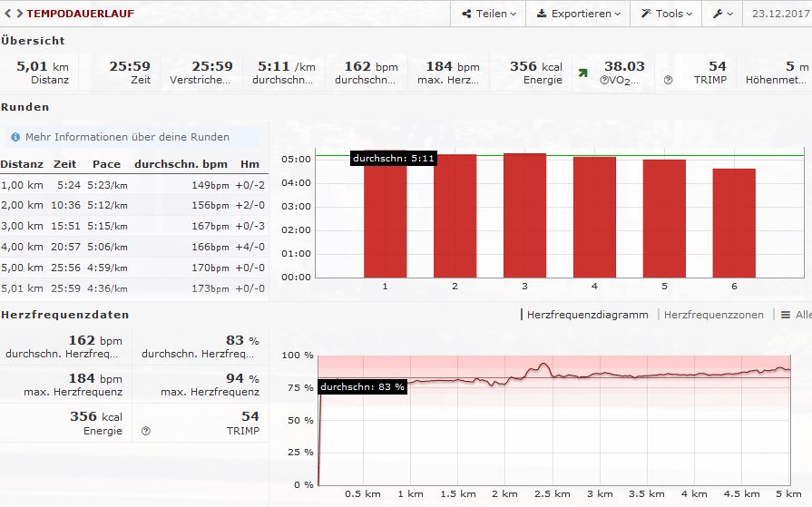Click the download icon beside Exportieren
This screenshot has width=812, height=507.
[x=542, y=14]
